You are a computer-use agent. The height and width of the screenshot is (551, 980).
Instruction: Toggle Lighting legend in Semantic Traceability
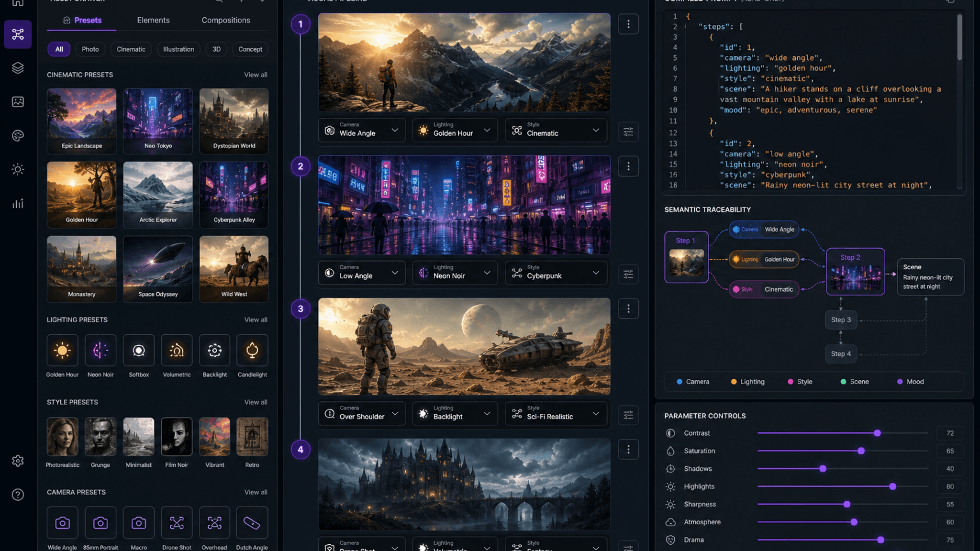[747, 382]
